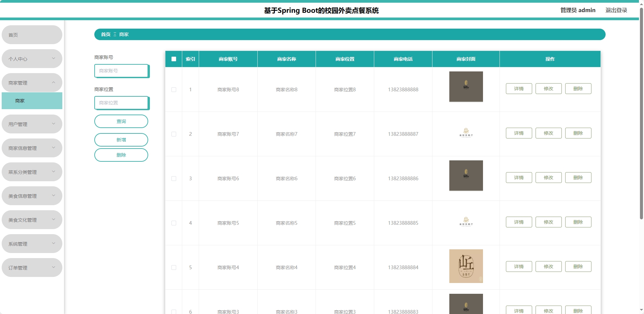Expand the 个人中心 sidebar menu
Image resolution: width=644 pixels, height=314 pixels.
32,59
